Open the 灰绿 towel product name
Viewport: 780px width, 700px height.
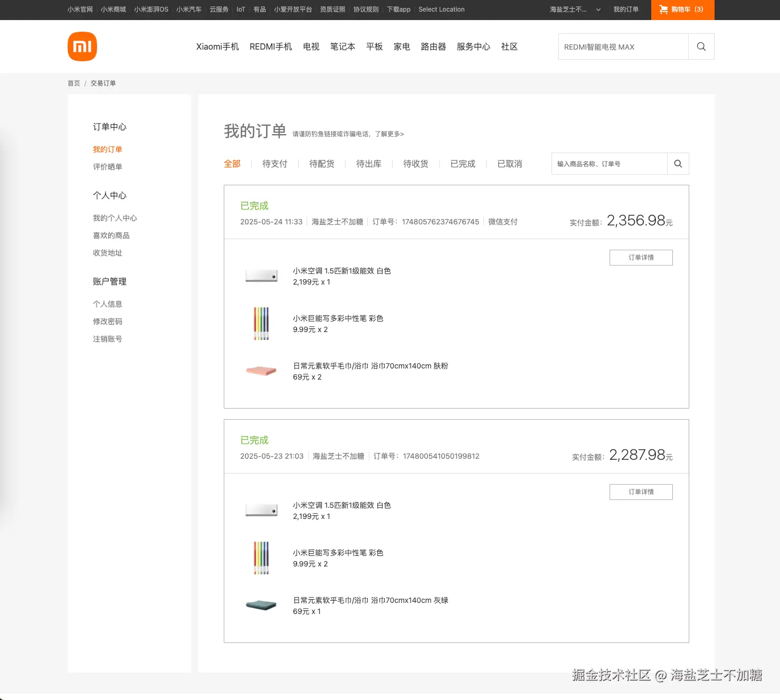pos(370,600)
